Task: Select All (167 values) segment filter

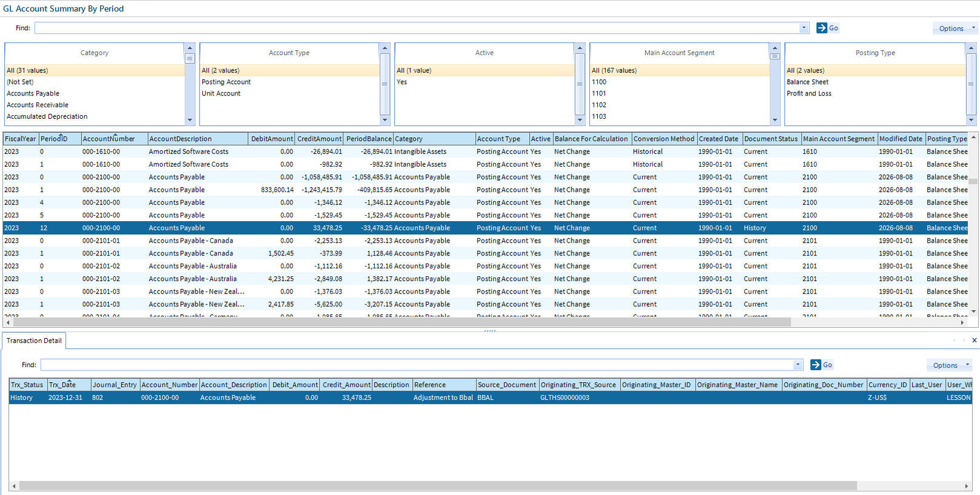Action: tap(679, 70)
